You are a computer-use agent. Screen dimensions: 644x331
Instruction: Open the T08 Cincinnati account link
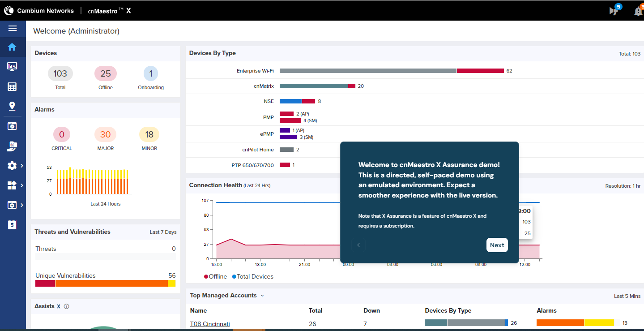[210, 323]
